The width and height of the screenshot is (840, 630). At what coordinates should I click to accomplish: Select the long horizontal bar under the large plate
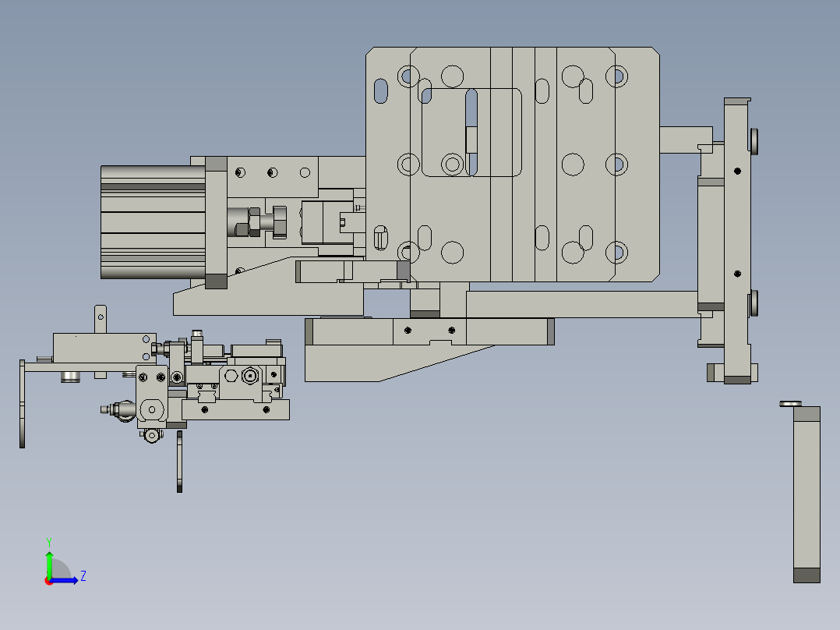(582, 304)
